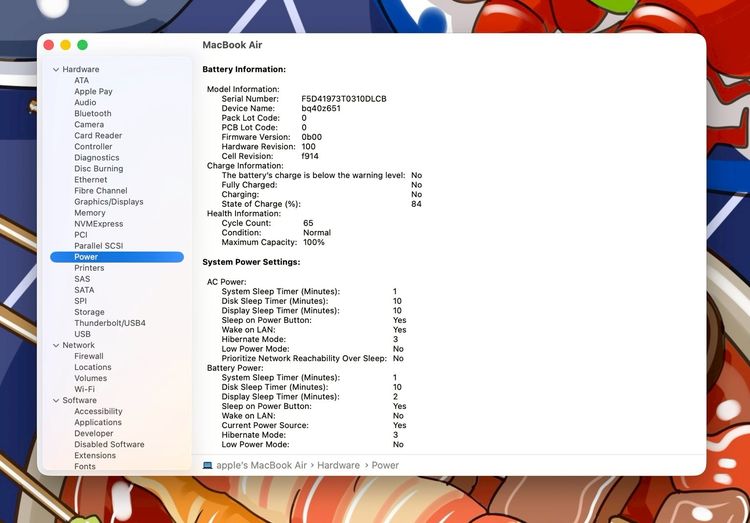The image size is (750, 523).
Task: Click serial number F5D41973T0310DLCB
Action: 344,99
